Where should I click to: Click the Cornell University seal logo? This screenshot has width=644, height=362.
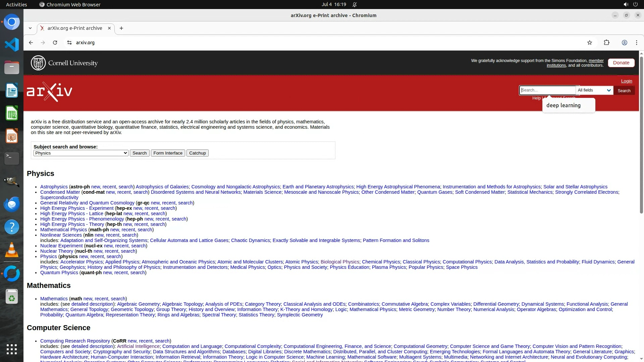(38, 63)
